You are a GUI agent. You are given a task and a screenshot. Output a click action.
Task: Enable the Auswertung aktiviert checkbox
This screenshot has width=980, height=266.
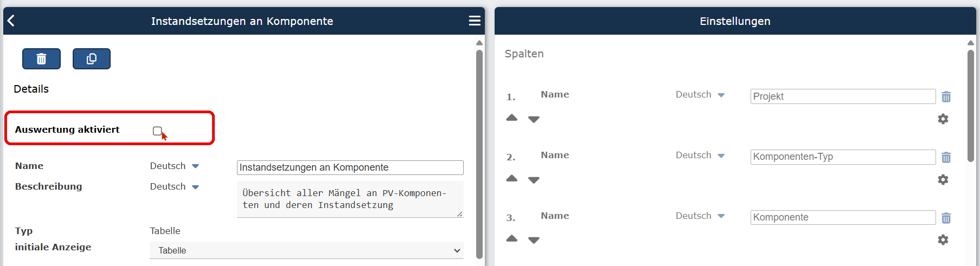pyautogui.click(x=157, y=131)
